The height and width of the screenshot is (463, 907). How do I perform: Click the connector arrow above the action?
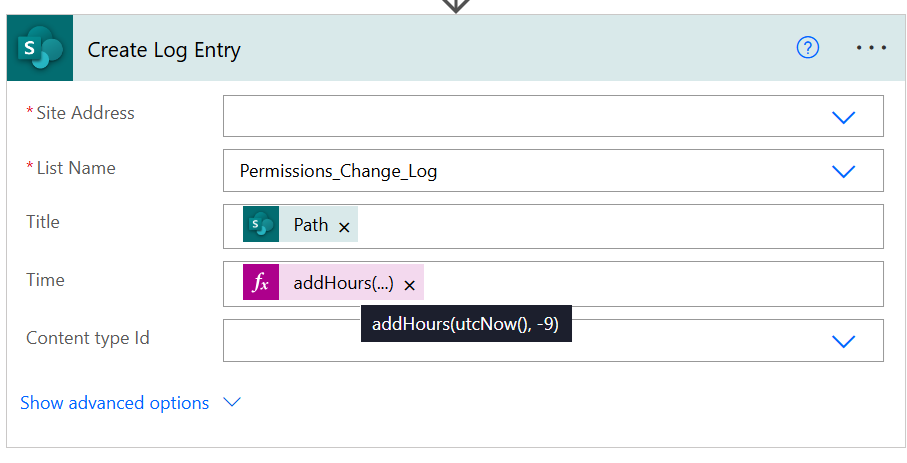pyautogui.click(x=456, y=5)
